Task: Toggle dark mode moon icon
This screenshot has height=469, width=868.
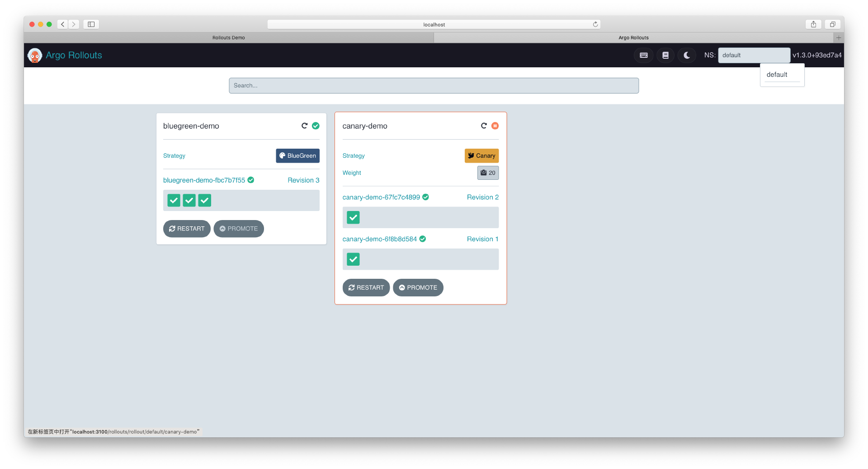Action: coord(687,55)
